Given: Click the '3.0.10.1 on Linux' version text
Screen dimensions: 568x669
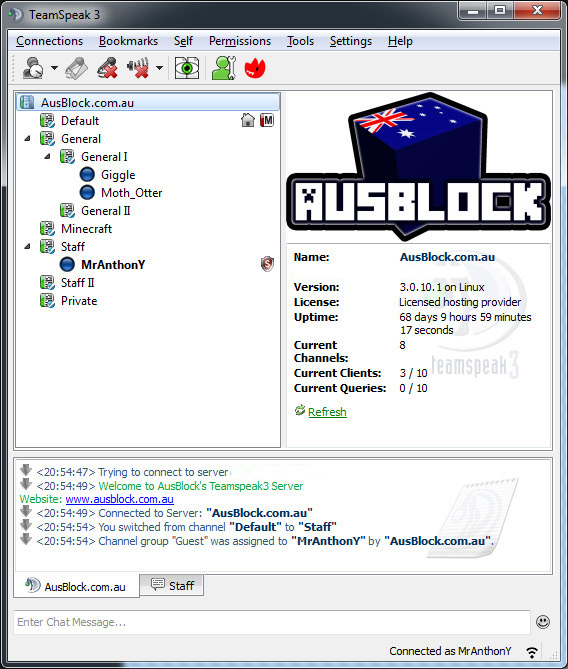Looking at the screenshot, I should (x=442, y=287).
